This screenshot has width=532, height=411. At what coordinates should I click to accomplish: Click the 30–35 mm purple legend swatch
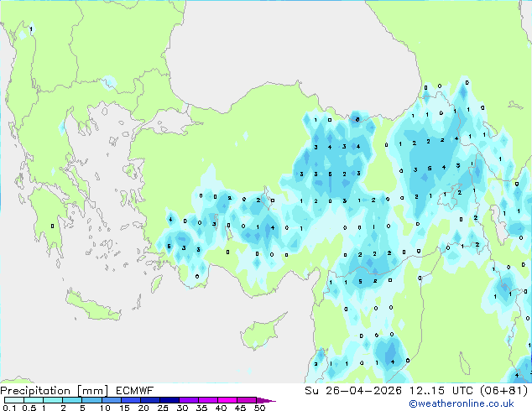click(x=188, y=400)
